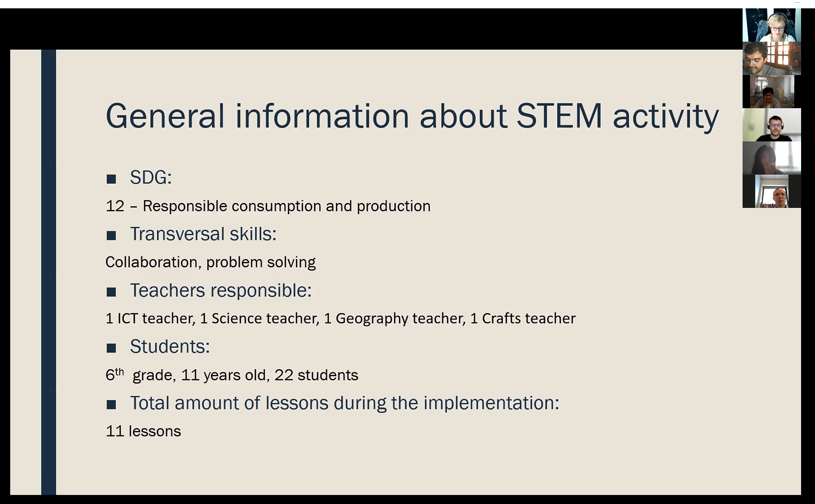Click the 'Total amount of lessons during the implementation:' heading

pos(345,403)
